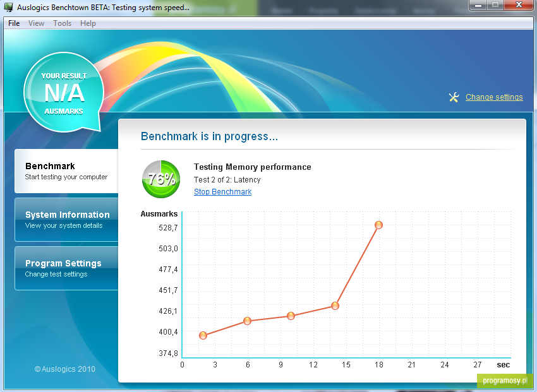Image resolution: width=537 pixels, height=392 pixels.
Task: Click the Stop Benchmark link
Action: click(x=222, y=191)
